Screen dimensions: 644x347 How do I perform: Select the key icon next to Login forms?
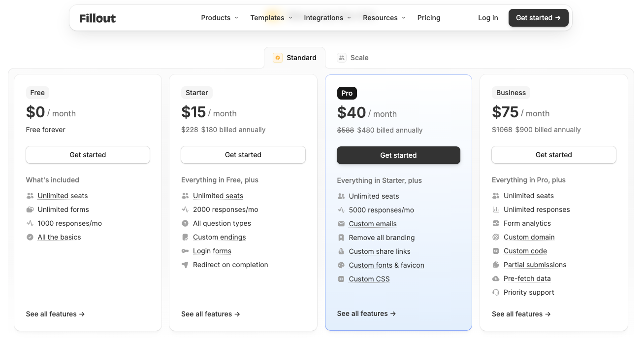pyautogui.click(x=185, y=251)
